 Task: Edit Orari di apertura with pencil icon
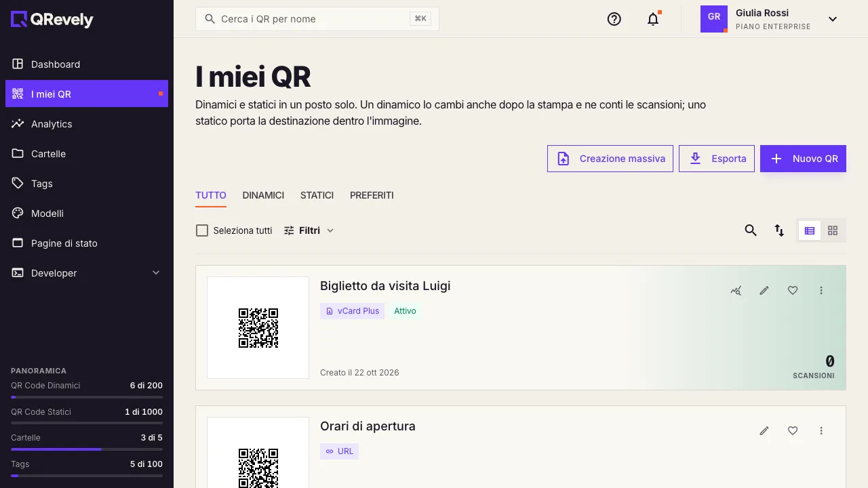click(x=764, y=430)
